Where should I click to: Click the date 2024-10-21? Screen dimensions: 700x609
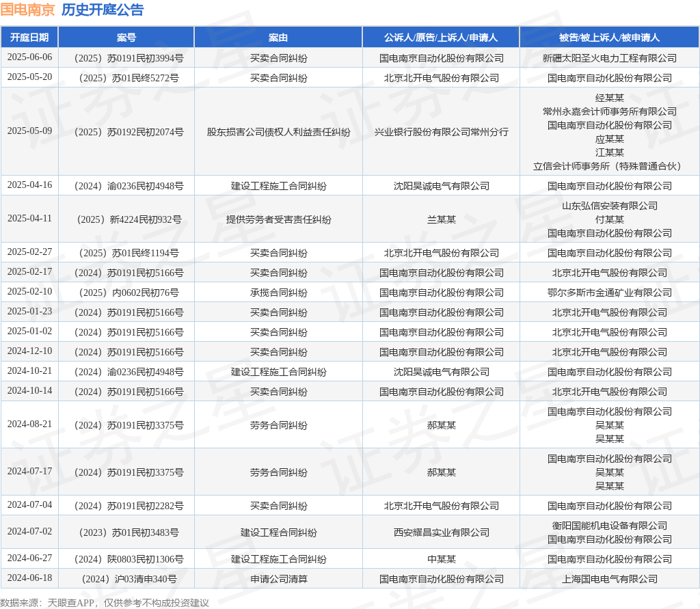(29, 370)
